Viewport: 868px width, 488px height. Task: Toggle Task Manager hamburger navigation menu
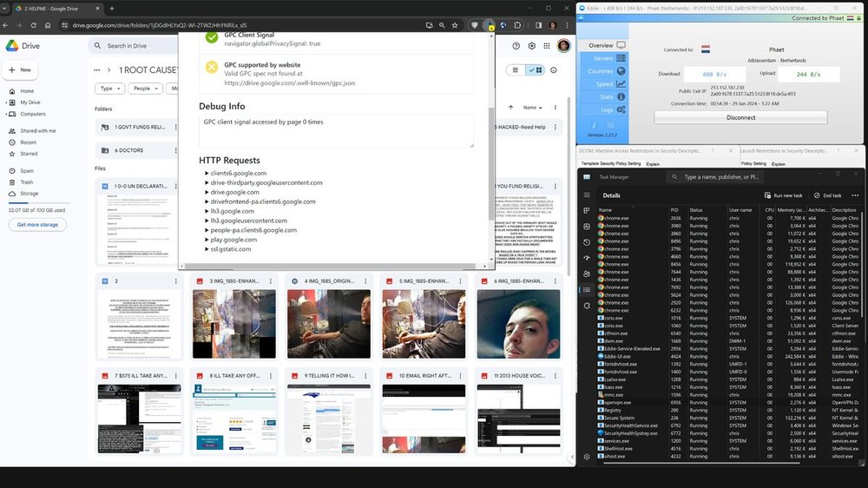point(587,195)
